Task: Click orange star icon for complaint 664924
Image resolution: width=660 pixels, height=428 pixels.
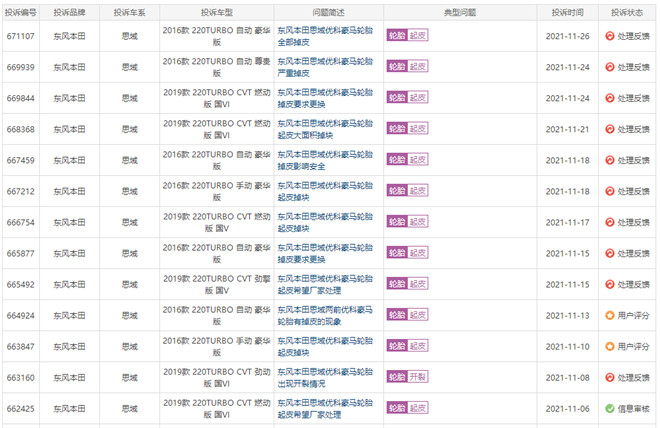Action: 609,316
